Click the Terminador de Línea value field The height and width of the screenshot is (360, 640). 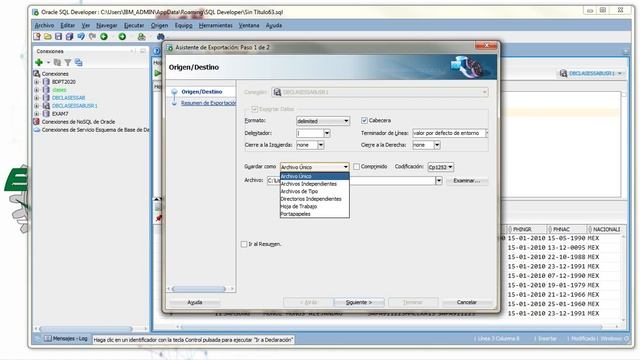coord(449,133)
